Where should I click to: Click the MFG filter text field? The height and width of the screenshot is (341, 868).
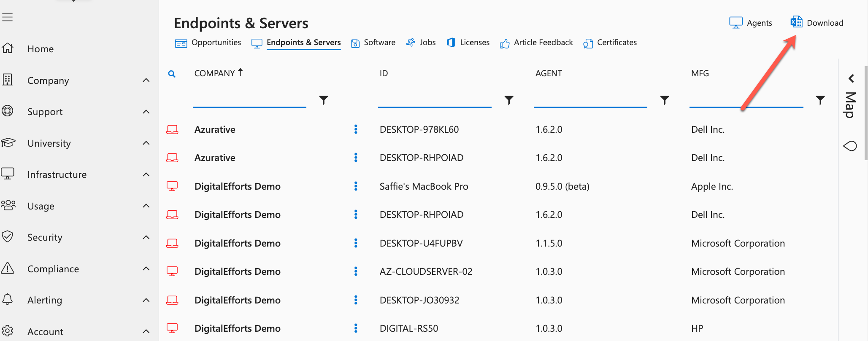(746, 100)
